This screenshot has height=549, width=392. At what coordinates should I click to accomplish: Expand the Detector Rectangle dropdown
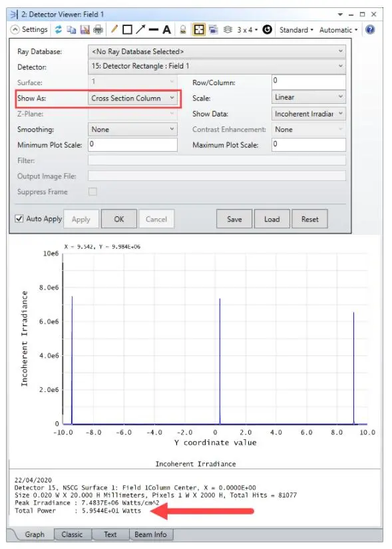217,66
